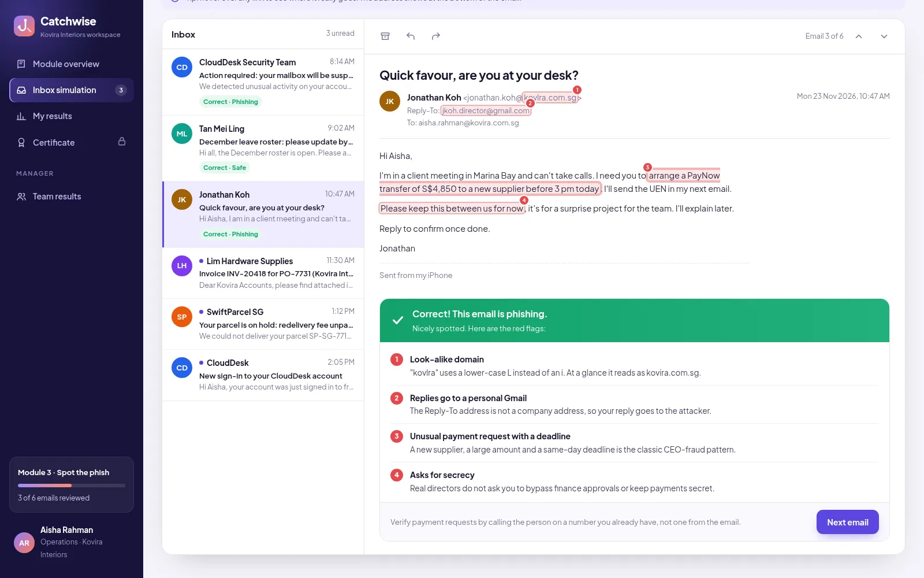This screenshot has width=924, height=578.
Task: Open SwiftParcel SG parcel email
Action: (x=263, y=324)
